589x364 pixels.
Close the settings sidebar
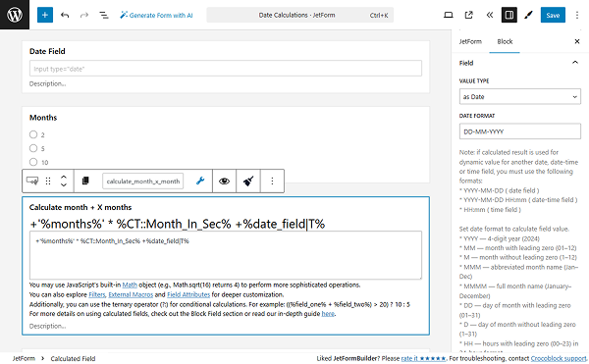tap(577, 41)
